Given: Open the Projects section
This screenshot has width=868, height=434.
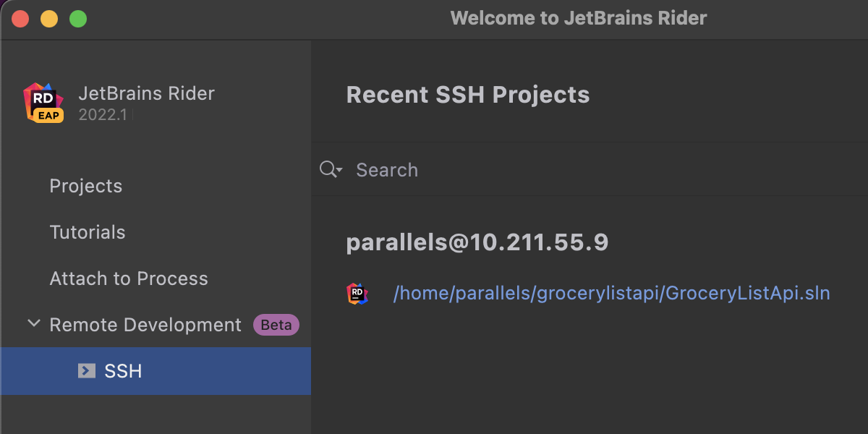Looking at the screenshot, I should [85, 186].
